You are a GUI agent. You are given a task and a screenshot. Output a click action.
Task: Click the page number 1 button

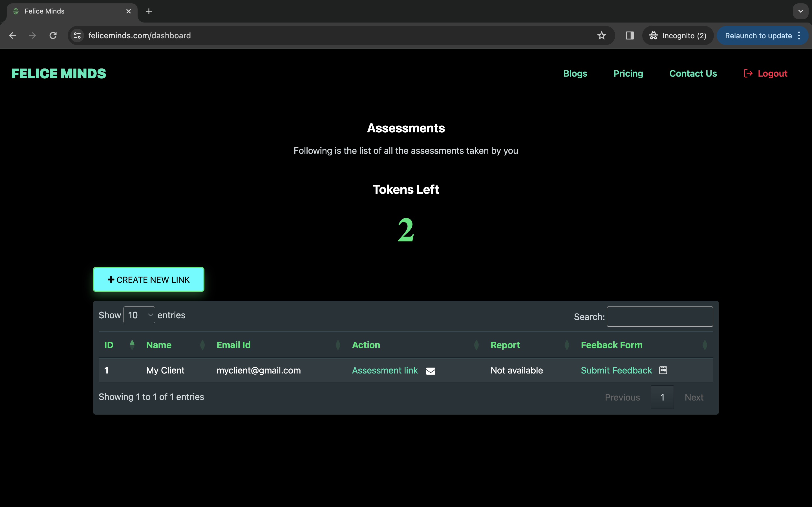pos(662,397)
